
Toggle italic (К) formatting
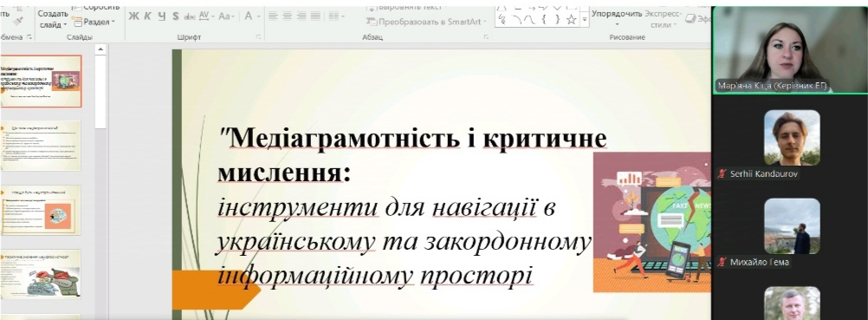pos(147,16)
